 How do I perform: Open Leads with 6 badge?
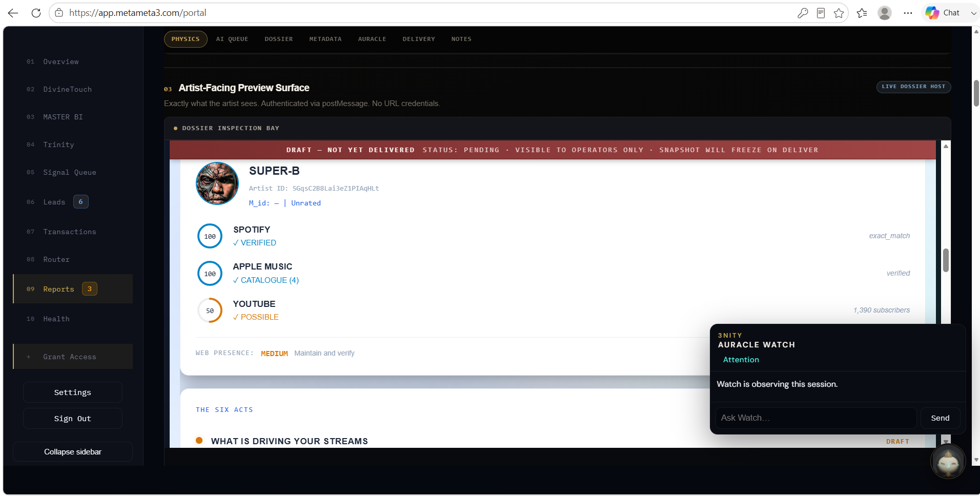(73, 202)
